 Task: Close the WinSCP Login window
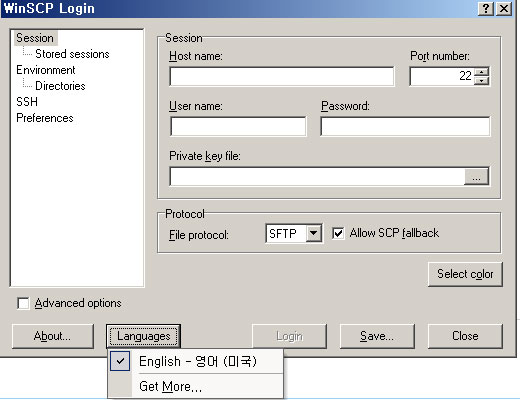pos(504,8)
